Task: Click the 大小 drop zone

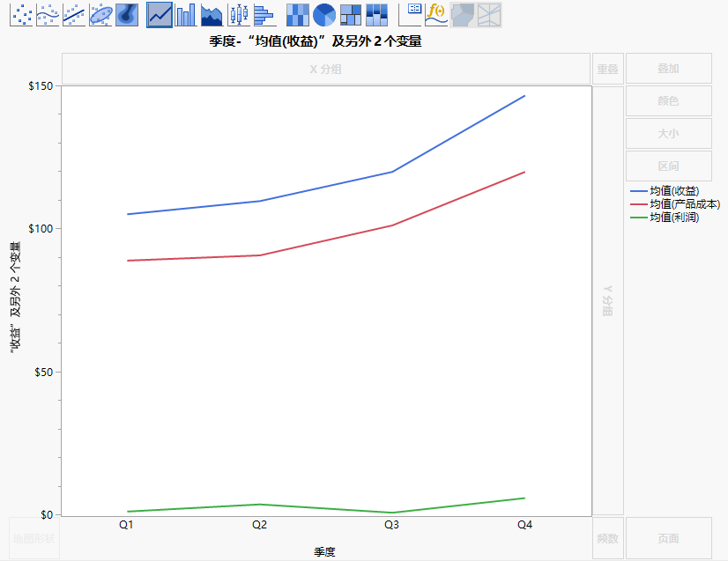Action: [669, 134]
